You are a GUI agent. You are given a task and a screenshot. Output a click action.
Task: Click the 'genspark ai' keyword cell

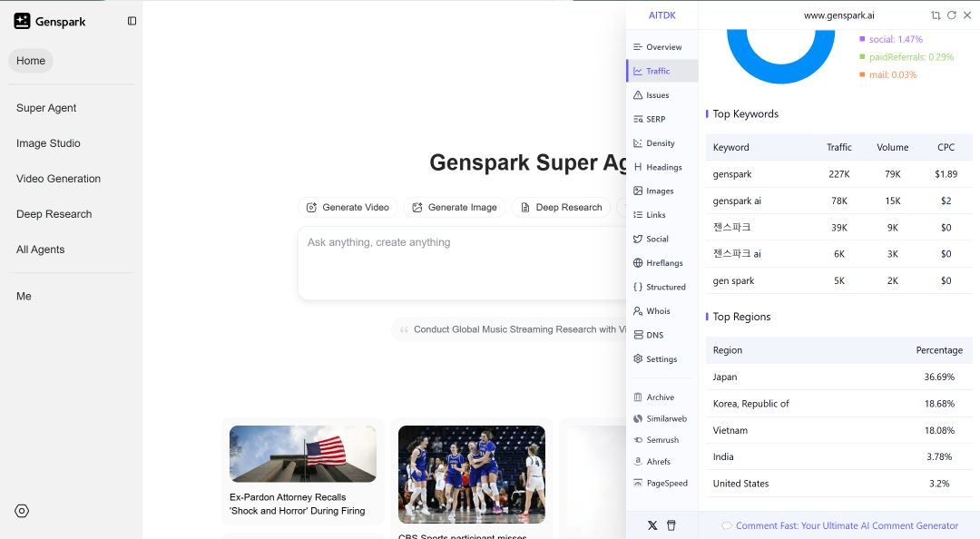(737, 201)
